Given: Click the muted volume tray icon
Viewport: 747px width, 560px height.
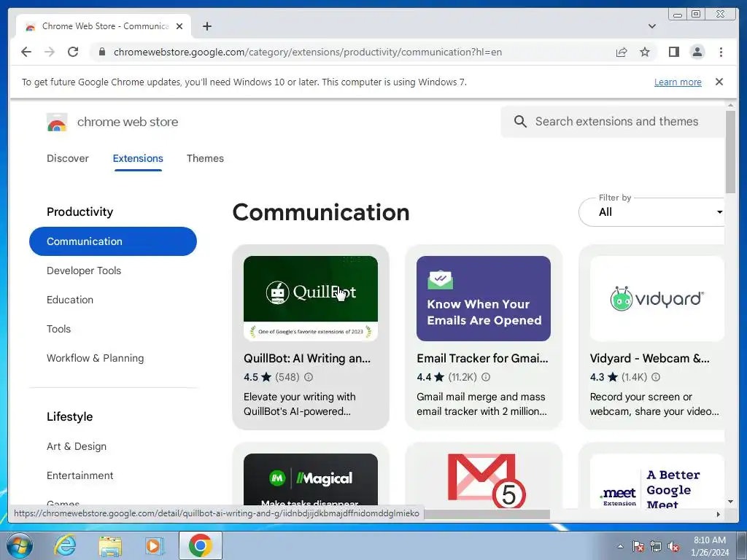Looking at the screenshot, I should pyautogui.click(x=673, y=546).
